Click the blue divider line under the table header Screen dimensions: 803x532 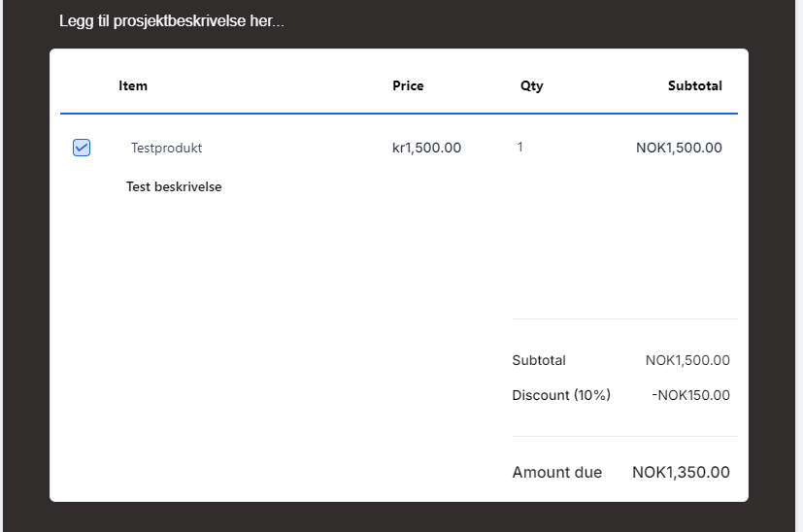coord(398,114)
